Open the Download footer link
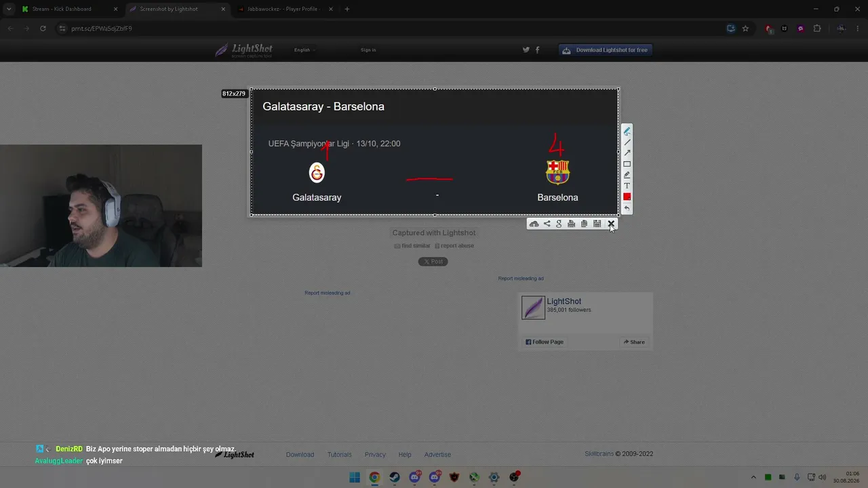The width and height of the screenshot is (868, 488). (300, 455)
